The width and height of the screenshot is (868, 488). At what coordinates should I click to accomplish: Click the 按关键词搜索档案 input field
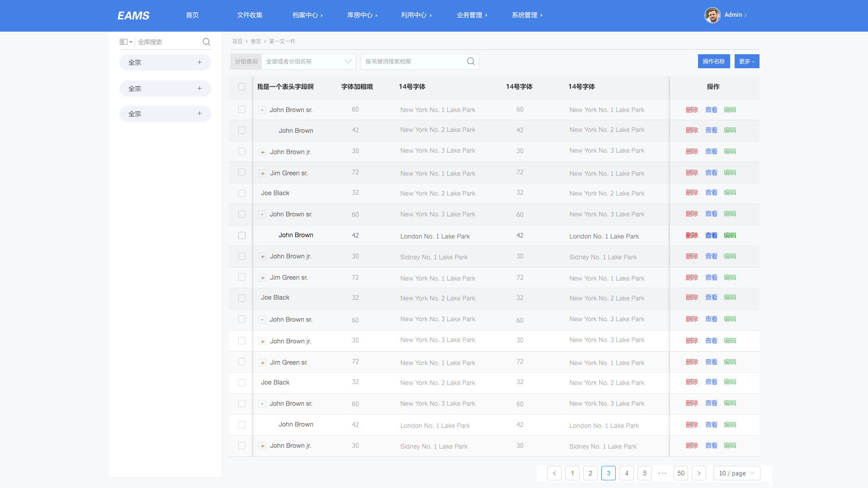tap(414, 61)
